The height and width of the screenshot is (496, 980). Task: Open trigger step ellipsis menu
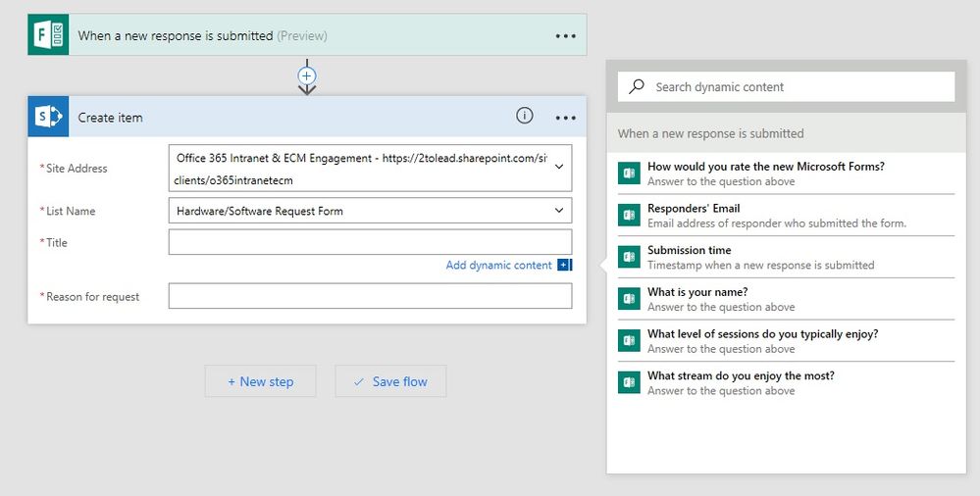point(566,36)
